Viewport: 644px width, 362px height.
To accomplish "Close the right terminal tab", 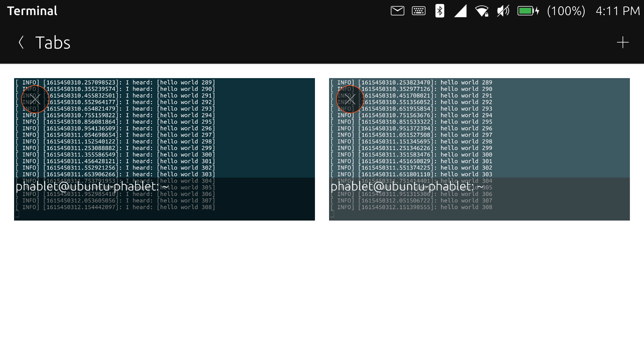I will (350, 99).
